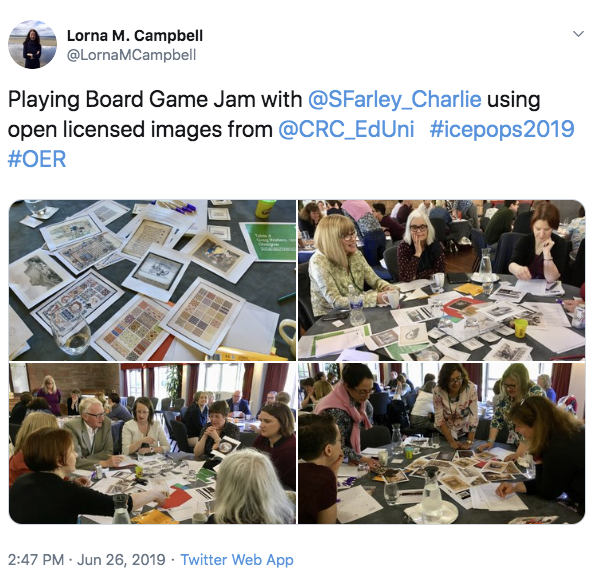
Task: Open the @SFarley_Charlie mention
Action: [x=395, y=100]
